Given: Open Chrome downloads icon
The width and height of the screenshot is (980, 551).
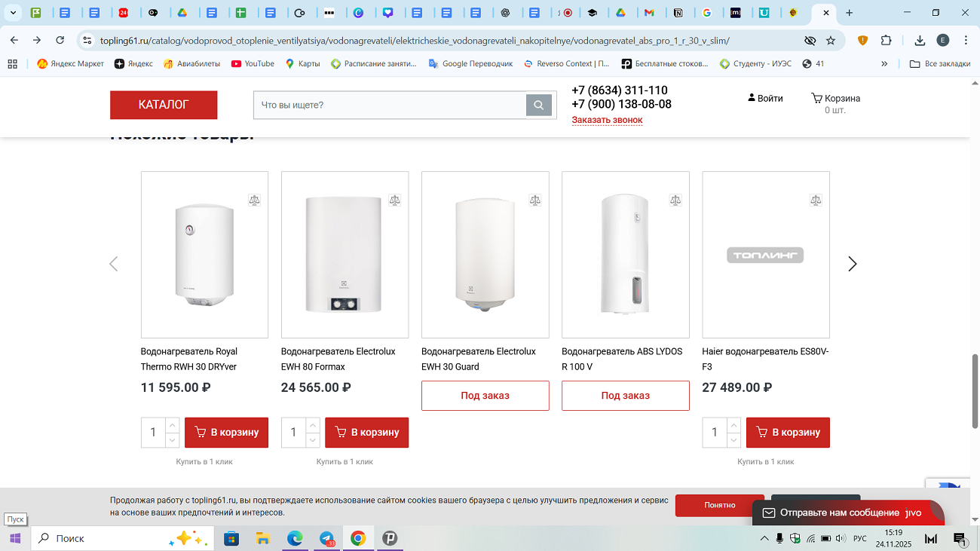Looking at the screenshot, I should (x=920, y=41).
